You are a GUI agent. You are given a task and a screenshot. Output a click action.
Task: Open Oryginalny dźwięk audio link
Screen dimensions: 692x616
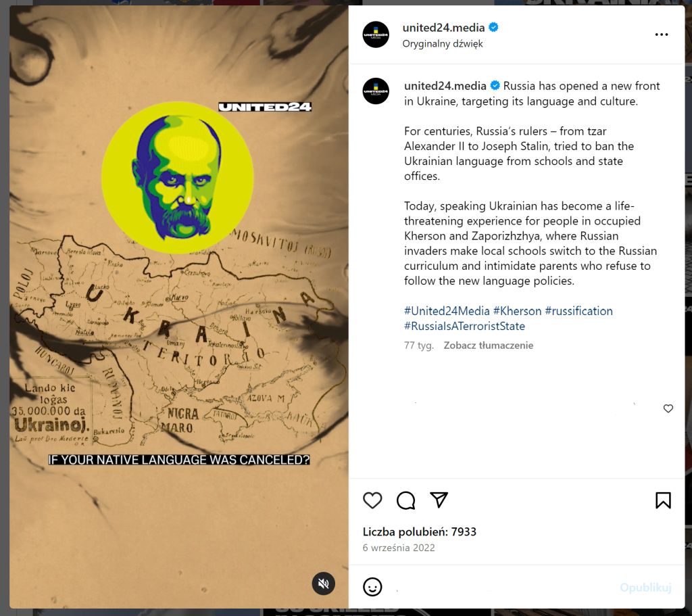click(x=443, y=44)
